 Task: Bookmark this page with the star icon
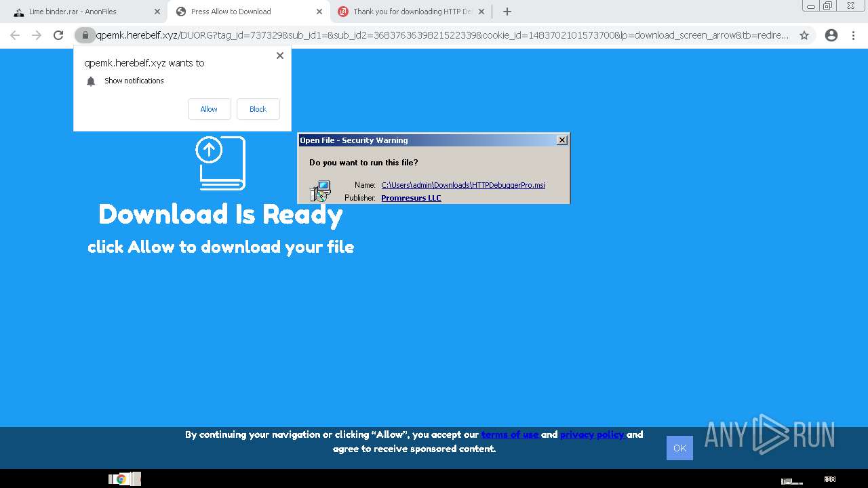[x=804, y=35]
